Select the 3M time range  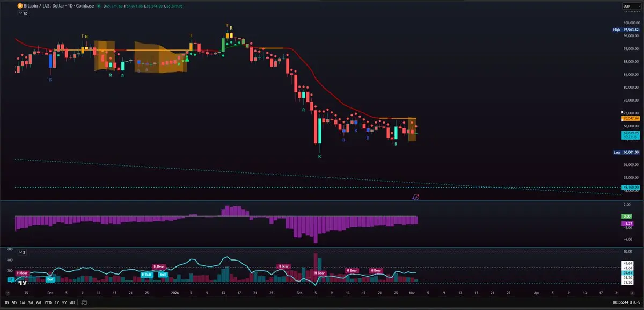point(30,302)
